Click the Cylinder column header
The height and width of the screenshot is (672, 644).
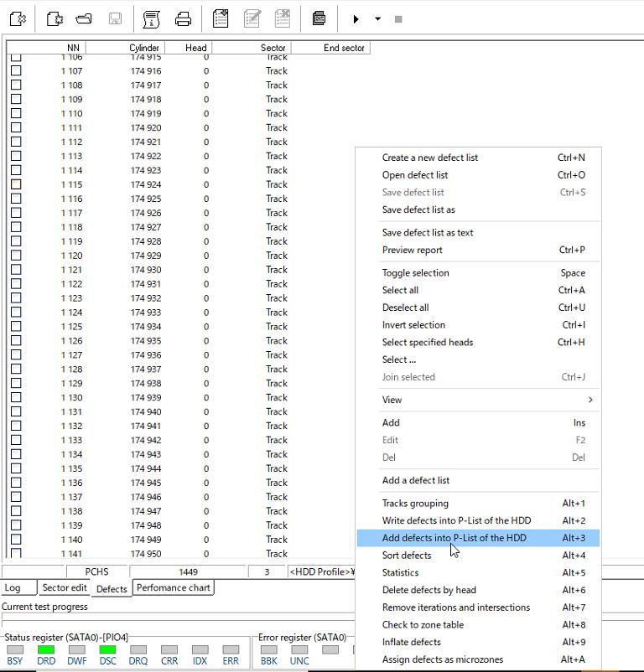coord(144,48)
